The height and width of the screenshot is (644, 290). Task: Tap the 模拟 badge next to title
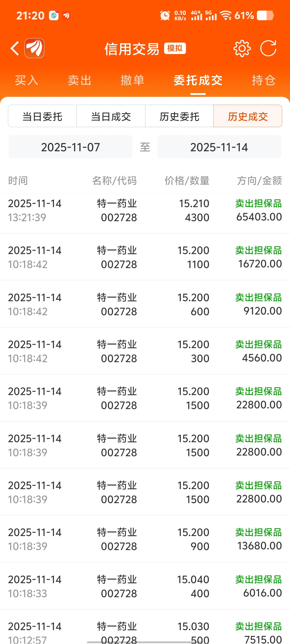[x=175, y=48]
